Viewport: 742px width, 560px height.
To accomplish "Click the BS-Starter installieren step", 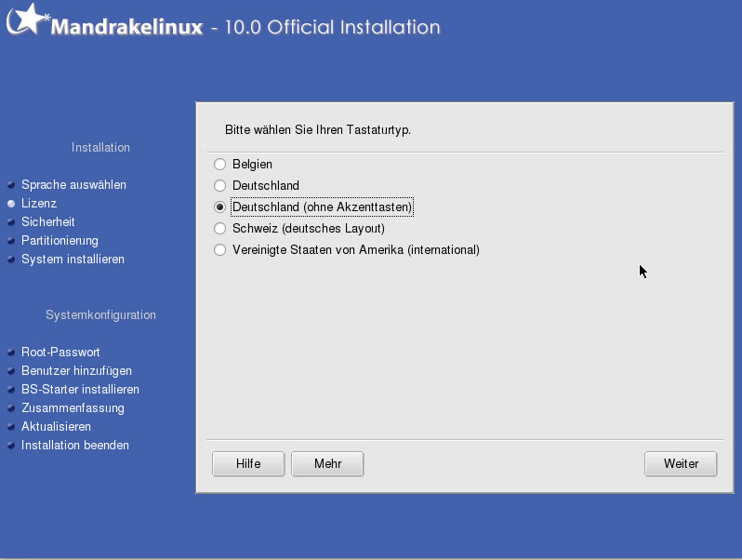I will [81, 390].
